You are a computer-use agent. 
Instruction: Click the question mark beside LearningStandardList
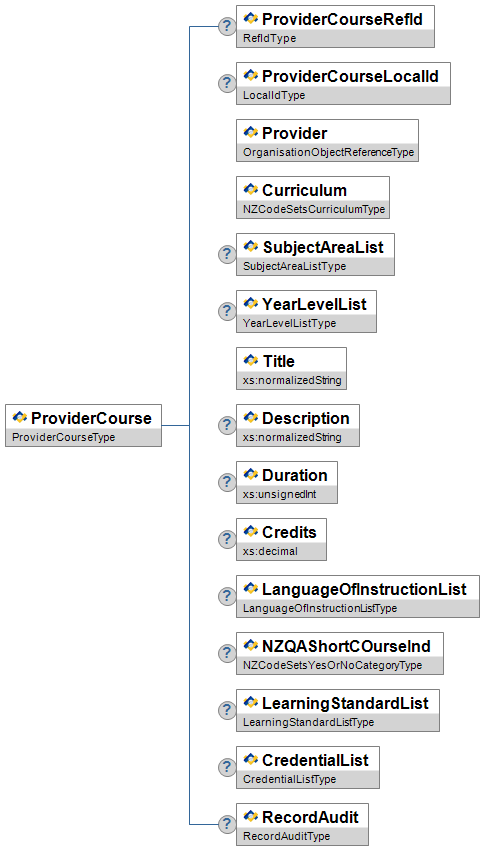click(x=227, y=710)
